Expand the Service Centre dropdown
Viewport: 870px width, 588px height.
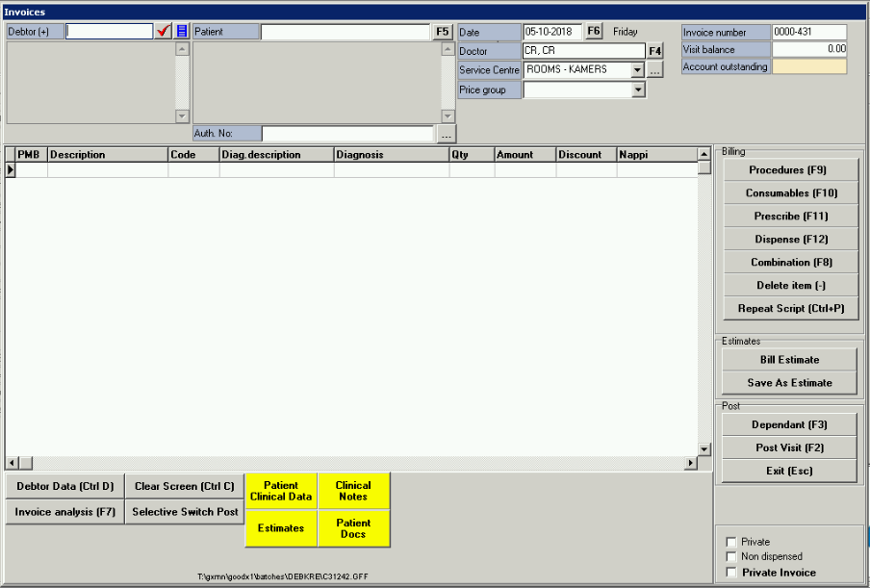tap(637, 70)
